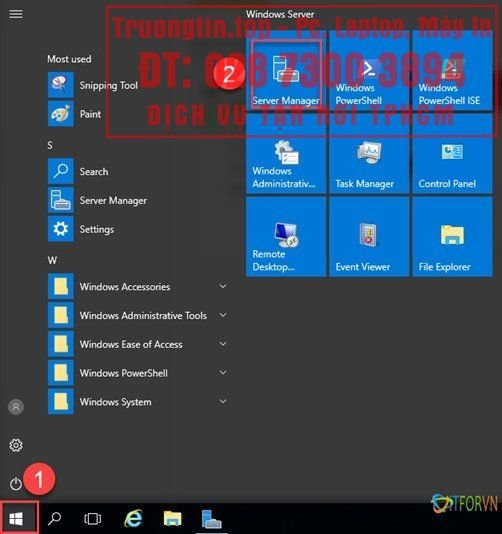Open Settings from the left rail gear
Screen dimensions: 502x534
click(16, 445)
